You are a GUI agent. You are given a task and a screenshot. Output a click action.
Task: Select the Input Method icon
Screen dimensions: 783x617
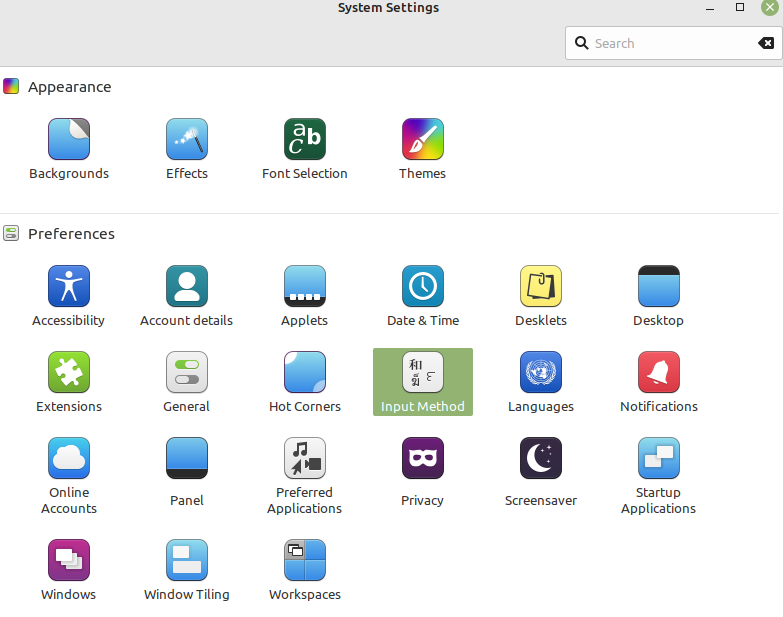click(422, 373)
